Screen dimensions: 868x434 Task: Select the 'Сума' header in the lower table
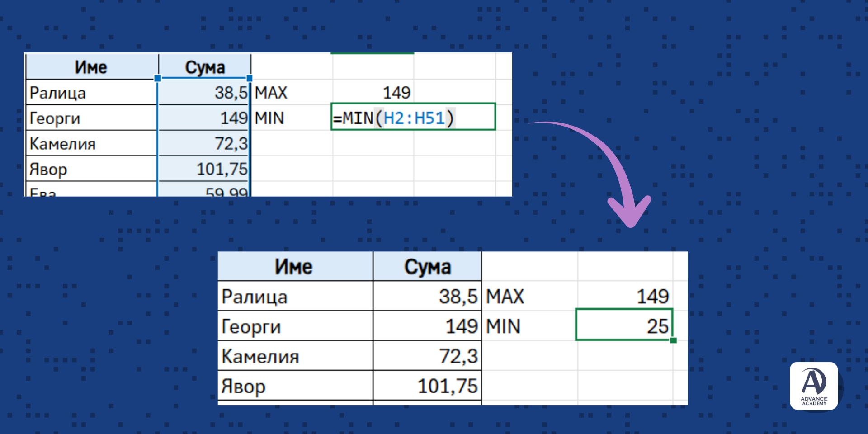(x=428, y=267)
